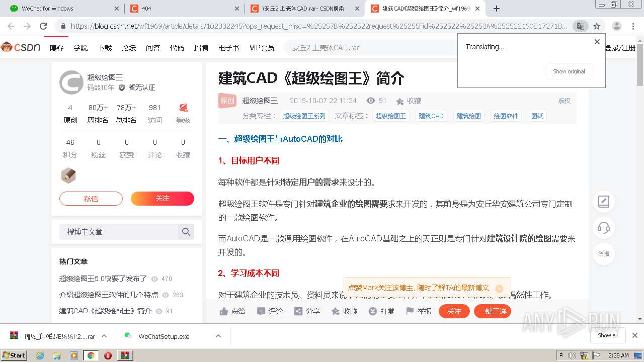The image size is (644, 362).
Task: Click Show original in translate popup
Action: click(x=569, y=71)
